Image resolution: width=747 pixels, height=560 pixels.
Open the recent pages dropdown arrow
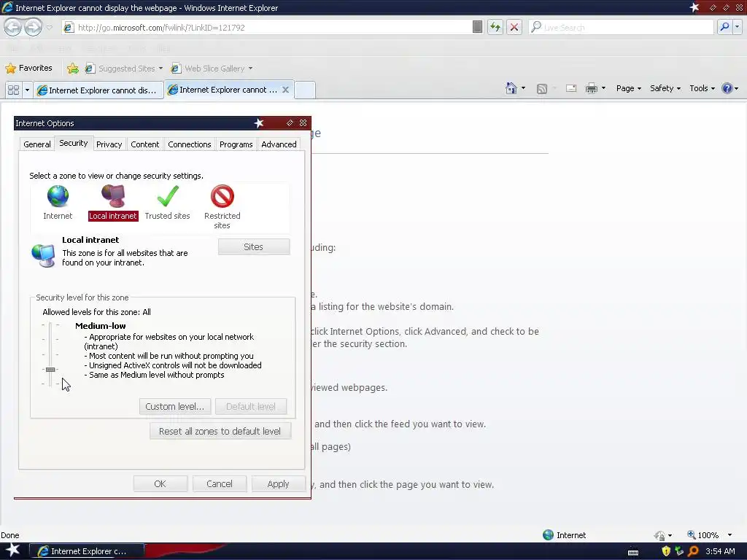click(49, 27)
